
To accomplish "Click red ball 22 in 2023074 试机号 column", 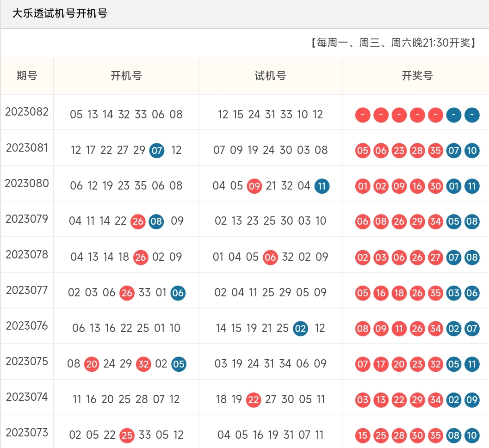I will pyautogui.click(x=254, y=399).
